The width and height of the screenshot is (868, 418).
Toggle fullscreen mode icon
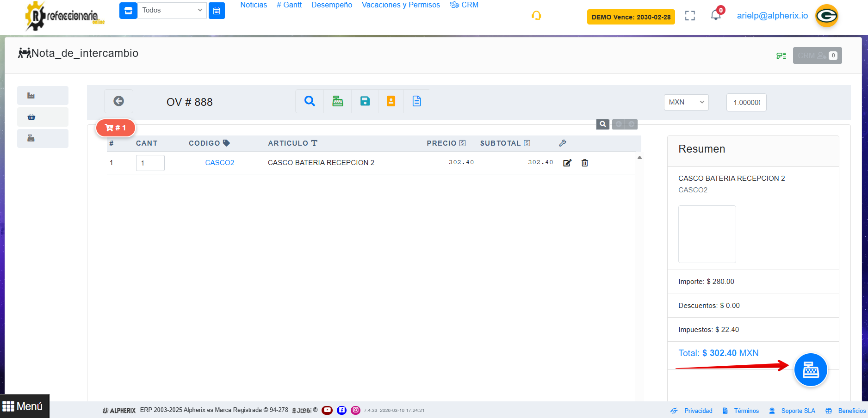[x=690, y=16]
